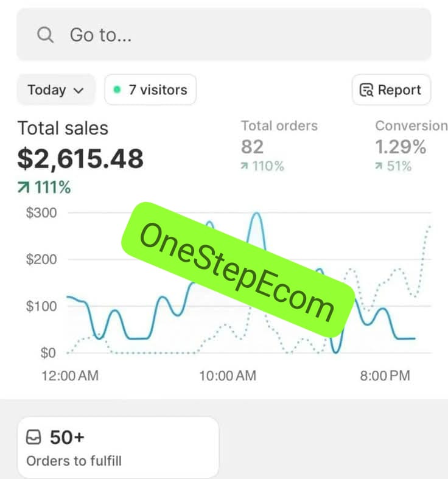Click the 111% sales increase arrow
The height and width of the screenshot is (479, 448).
24,187
